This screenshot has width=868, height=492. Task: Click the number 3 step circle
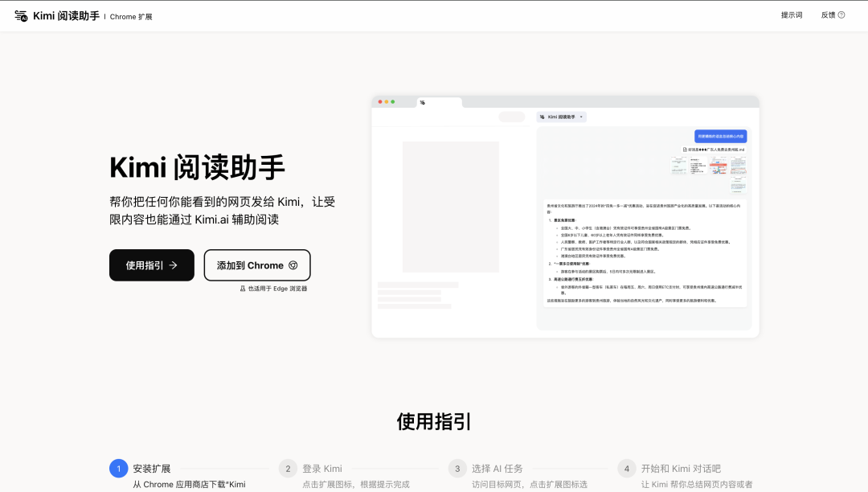coord(457,468)
